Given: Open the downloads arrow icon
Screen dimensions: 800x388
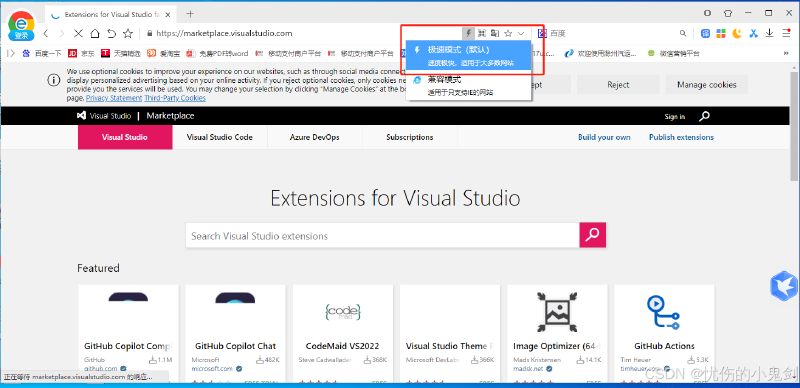Looking at the screenshot, I should click(x=770, y=33).
